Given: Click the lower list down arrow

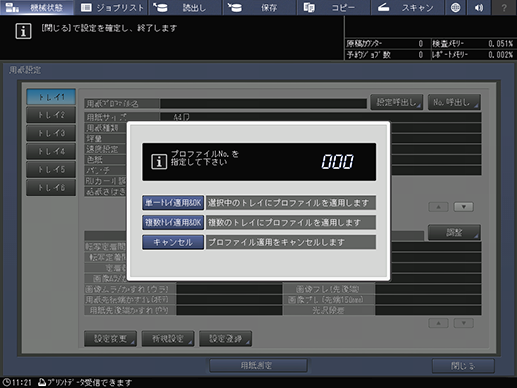Looking at the screenshot, I should (464, 323).
